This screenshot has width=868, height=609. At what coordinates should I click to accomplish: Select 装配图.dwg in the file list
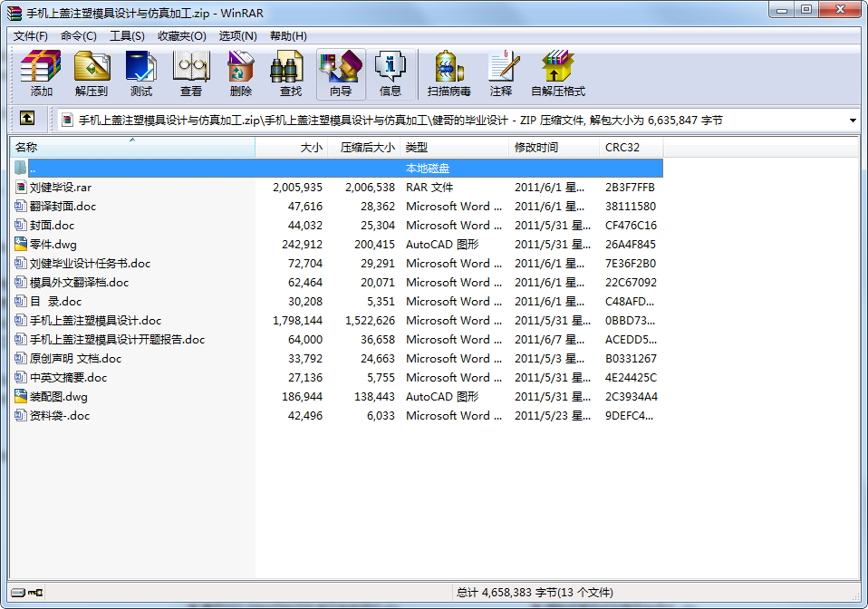tap(58, 397)
